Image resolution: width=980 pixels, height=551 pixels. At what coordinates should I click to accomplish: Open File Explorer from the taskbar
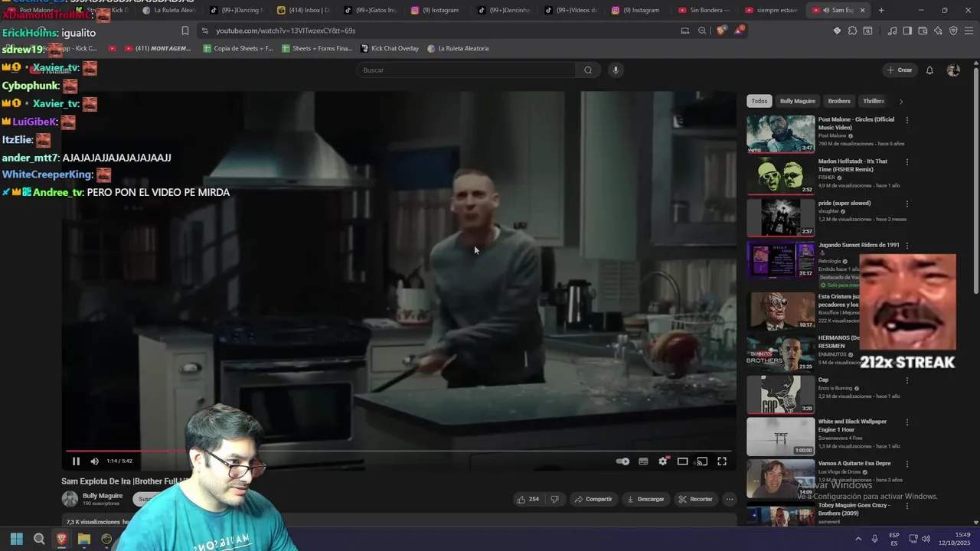click(84, 539)
